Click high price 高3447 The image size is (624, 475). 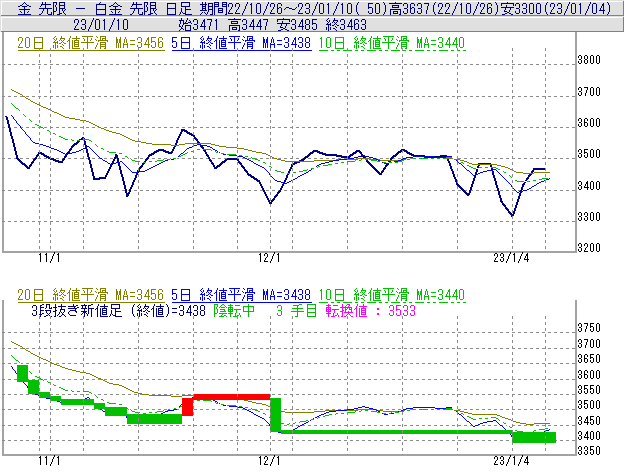(248, 25)
